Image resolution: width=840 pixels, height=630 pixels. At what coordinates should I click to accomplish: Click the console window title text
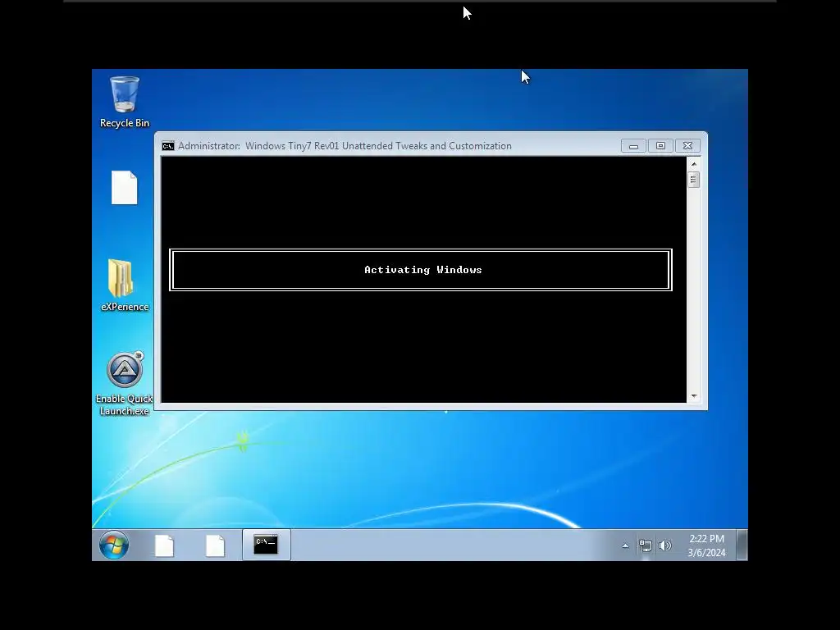click(345, 146)
